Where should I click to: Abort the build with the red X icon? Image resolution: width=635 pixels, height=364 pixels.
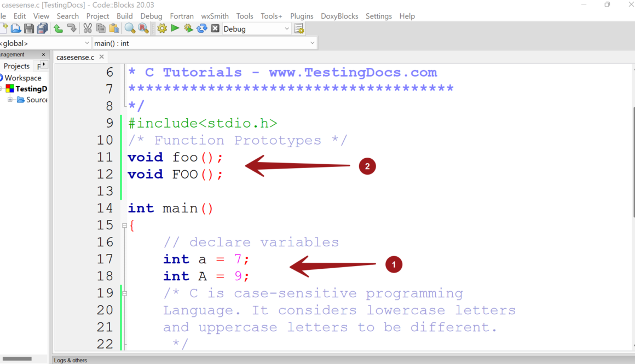click(215, 28)
